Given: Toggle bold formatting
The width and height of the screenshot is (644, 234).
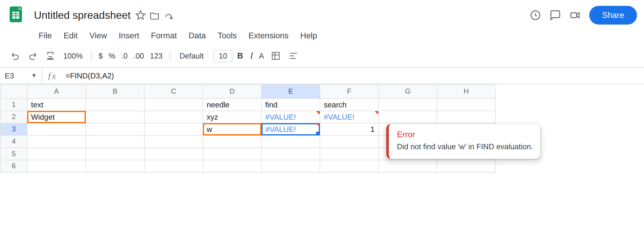Looking at the screenshot, I should click(x=240, y=56).
